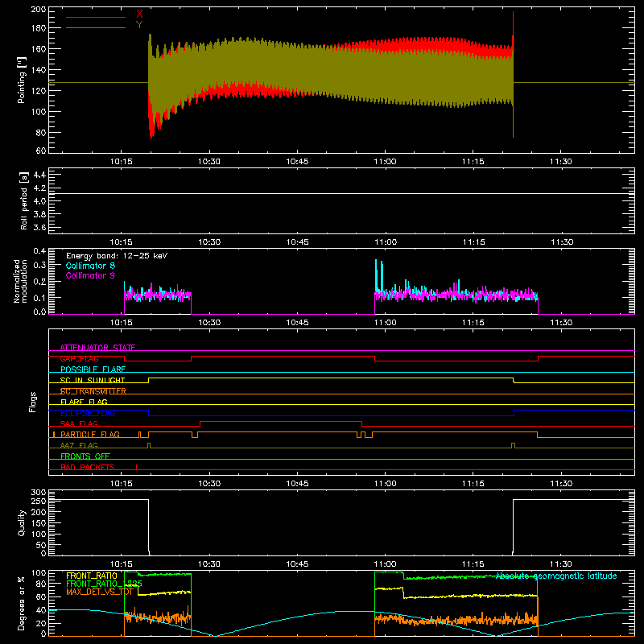Click the SAA_FLAG label
644x644 pixels.
pyautogui.click(x=79, y=423)
